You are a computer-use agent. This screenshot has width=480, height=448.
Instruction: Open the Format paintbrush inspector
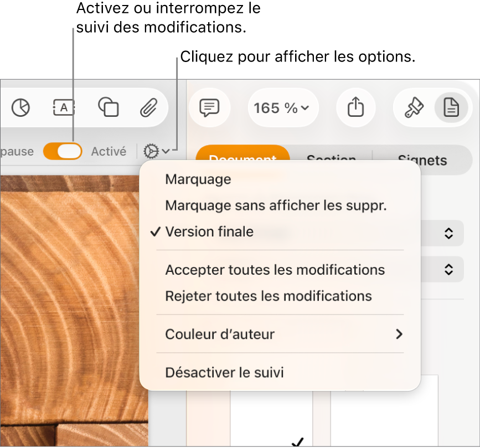click(x=414, y=107)
